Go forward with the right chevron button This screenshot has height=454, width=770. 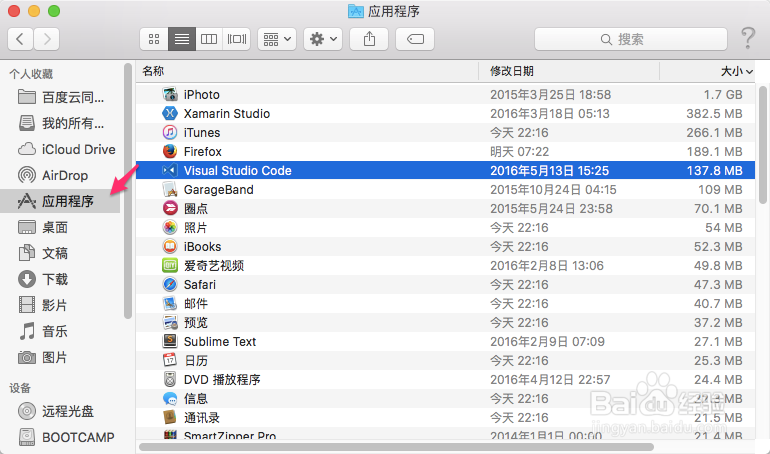pos(47,39)
